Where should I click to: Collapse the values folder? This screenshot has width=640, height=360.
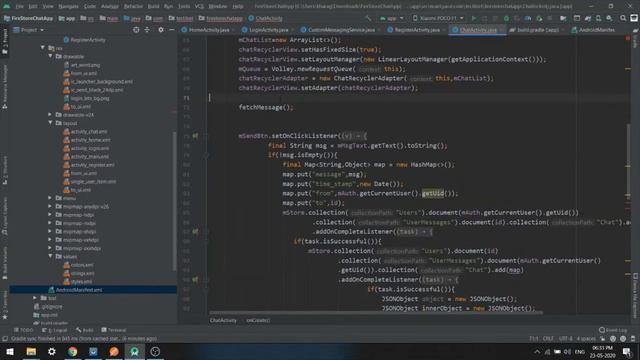point(51,256)
